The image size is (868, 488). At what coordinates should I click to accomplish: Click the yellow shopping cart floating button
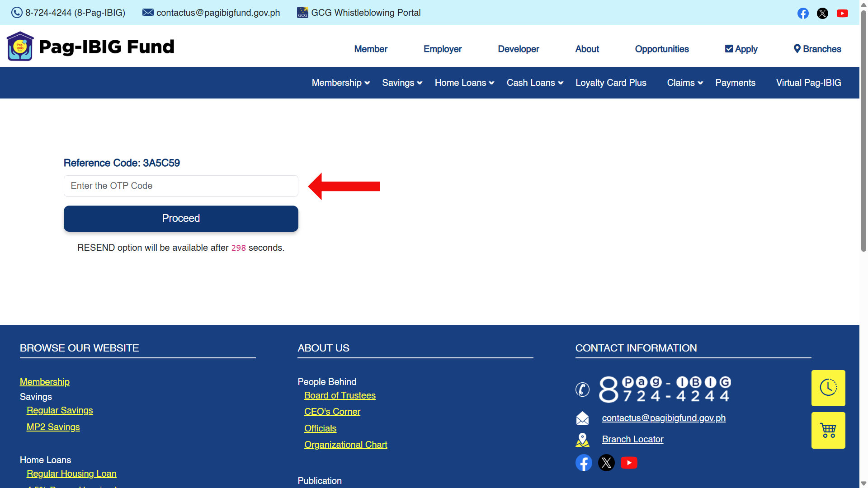[828, 430]
